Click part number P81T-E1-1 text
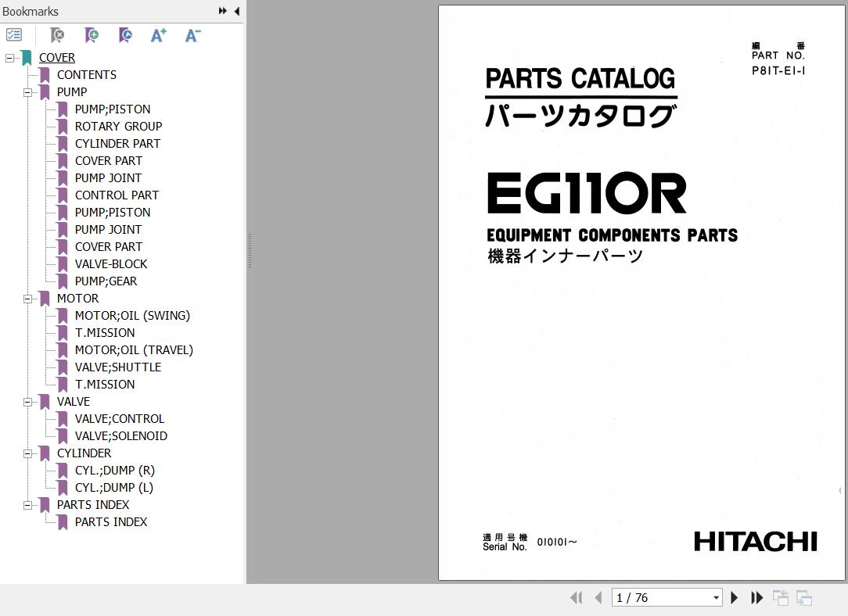 pyautogui.click(x=778, y=70)
